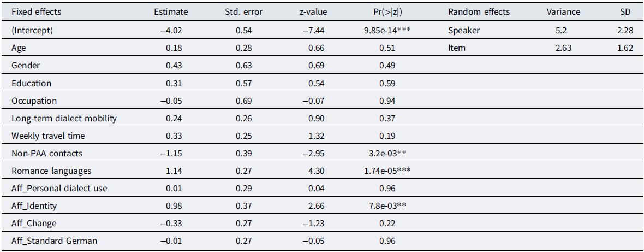
Task: Click the Education row label
Action: (31, 83)
